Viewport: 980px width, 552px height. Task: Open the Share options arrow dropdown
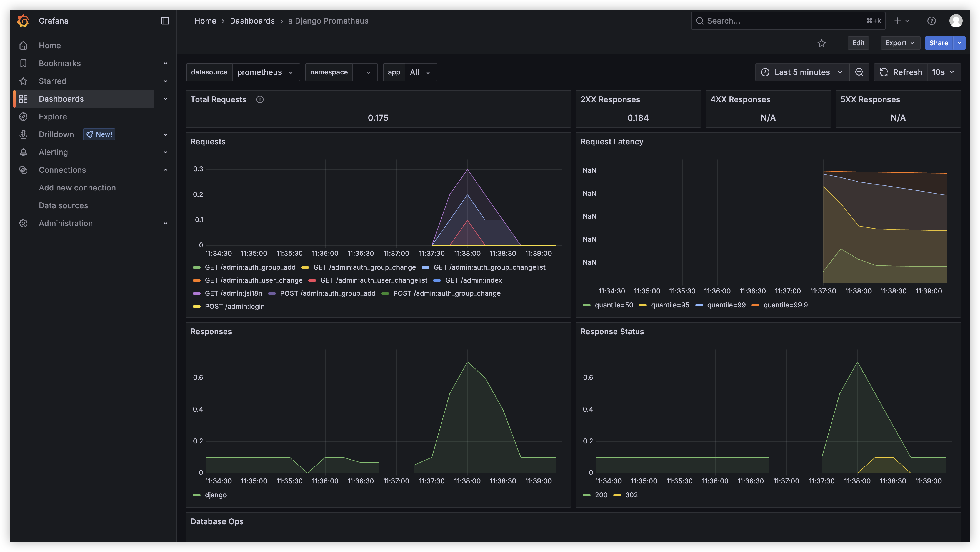click(x=959, y=43)
